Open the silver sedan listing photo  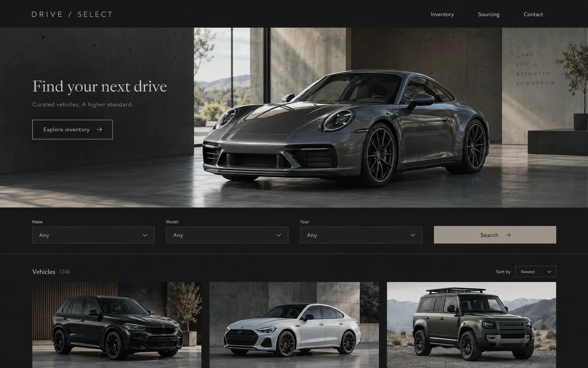(294, 325)
